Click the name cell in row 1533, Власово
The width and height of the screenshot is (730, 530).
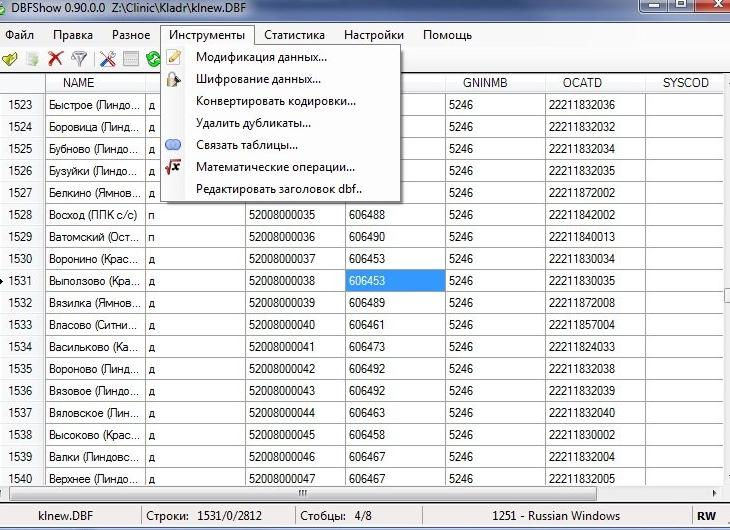[x=95, y=325]
